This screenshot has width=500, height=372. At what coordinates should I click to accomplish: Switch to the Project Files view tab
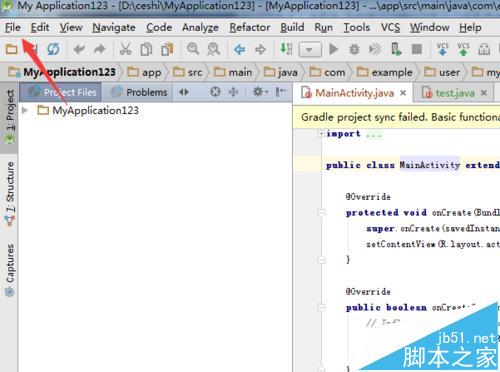pyautogui.click(x=61, y=92)
